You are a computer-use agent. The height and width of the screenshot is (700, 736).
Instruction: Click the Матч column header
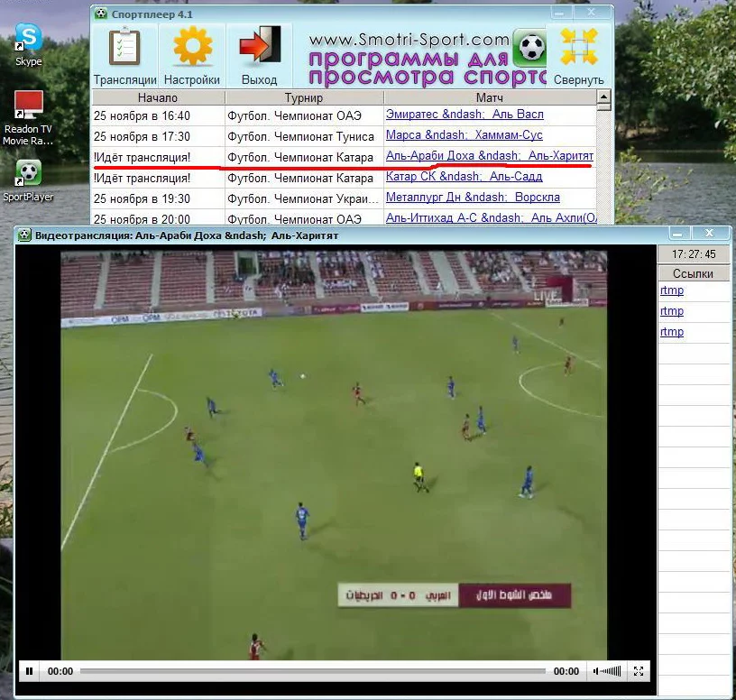pyautogui.click(x=490, y=97)
